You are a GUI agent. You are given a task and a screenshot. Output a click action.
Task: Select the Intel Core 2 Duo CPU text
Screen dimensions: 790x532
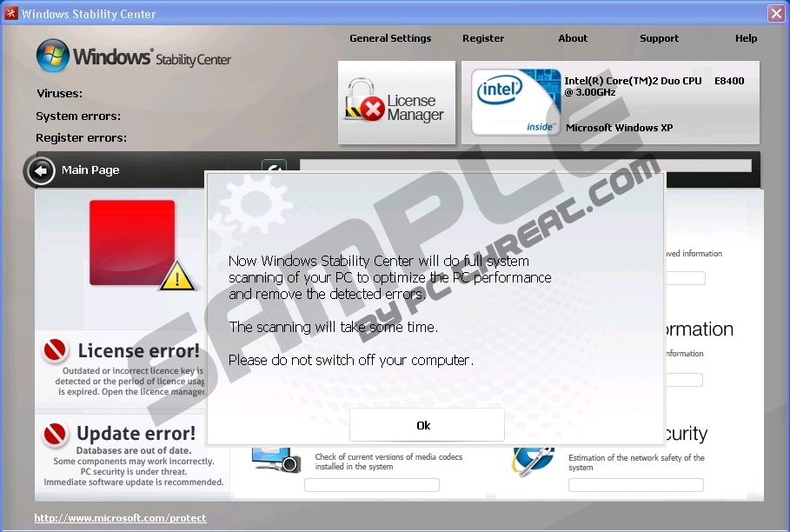coord(654,86)
